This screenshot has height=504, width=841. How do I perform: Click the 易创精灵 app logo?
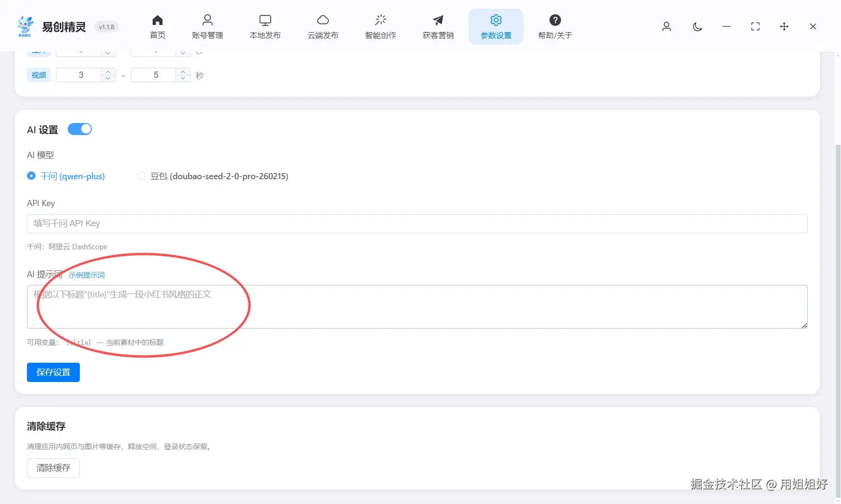[x=25, y=26]
